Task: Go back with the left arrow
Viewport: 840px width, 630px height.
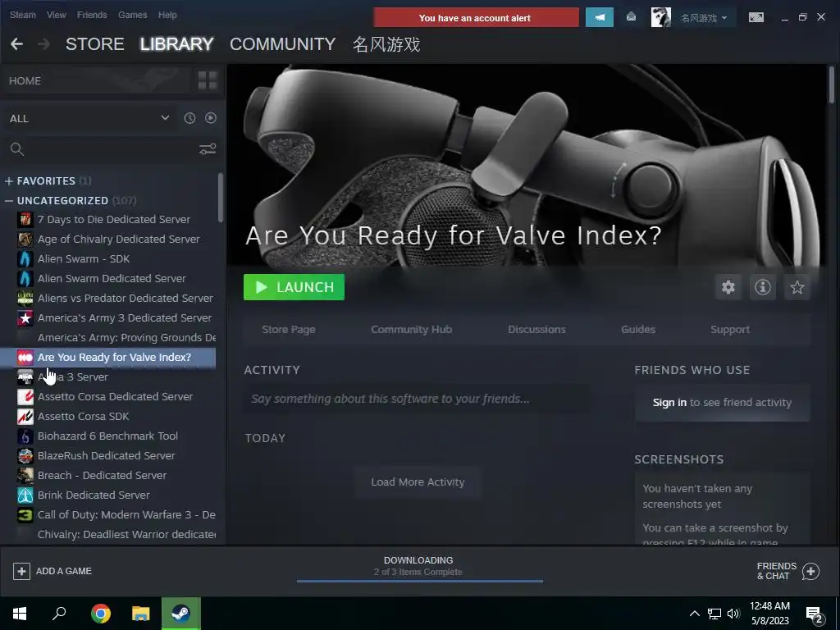Action: [17, 44]
